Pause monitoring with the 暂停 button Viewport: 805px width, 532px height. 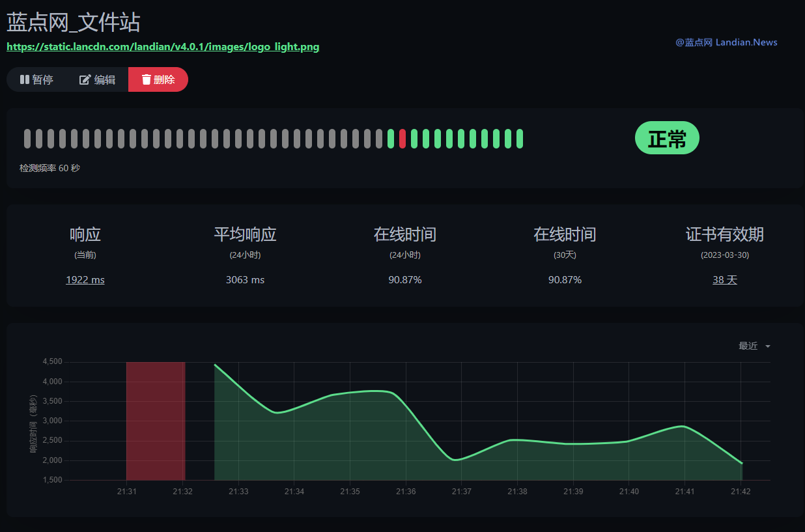point(36,79)
